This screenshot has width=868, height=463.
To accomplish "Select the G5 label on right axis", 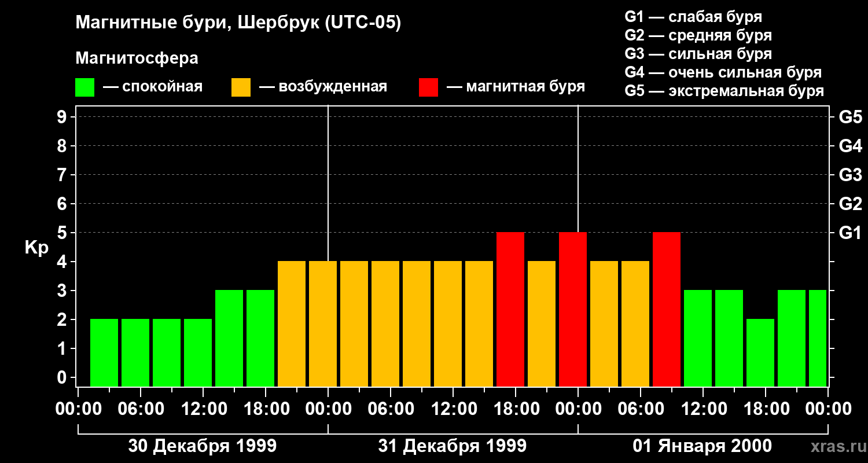I will click(x=850, y=117).
